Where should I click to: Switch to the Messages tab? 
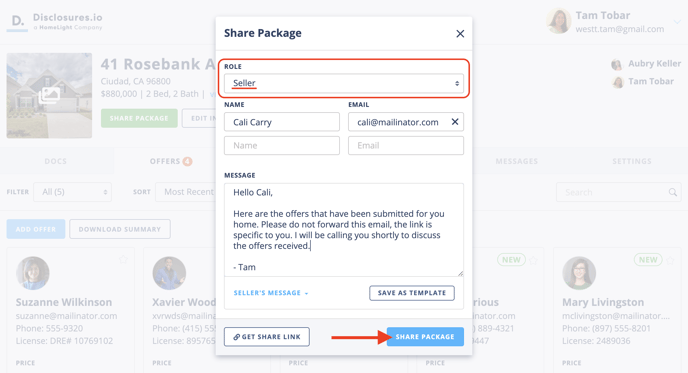tap(516, 161)
